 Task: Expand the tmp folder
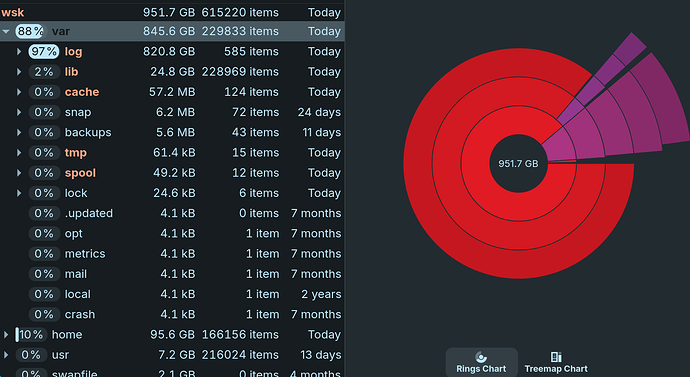(19, 153)
